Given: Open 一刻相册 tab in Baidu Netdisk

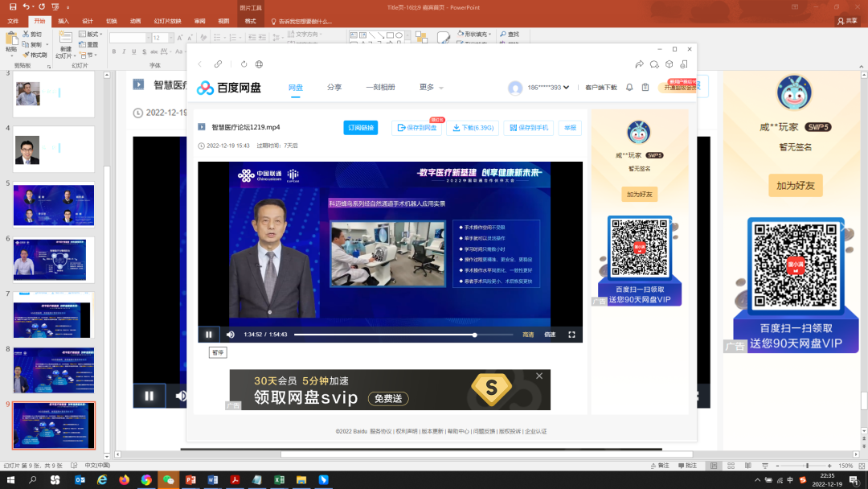Looking at the screenshot, I should (x=380, y=88).
